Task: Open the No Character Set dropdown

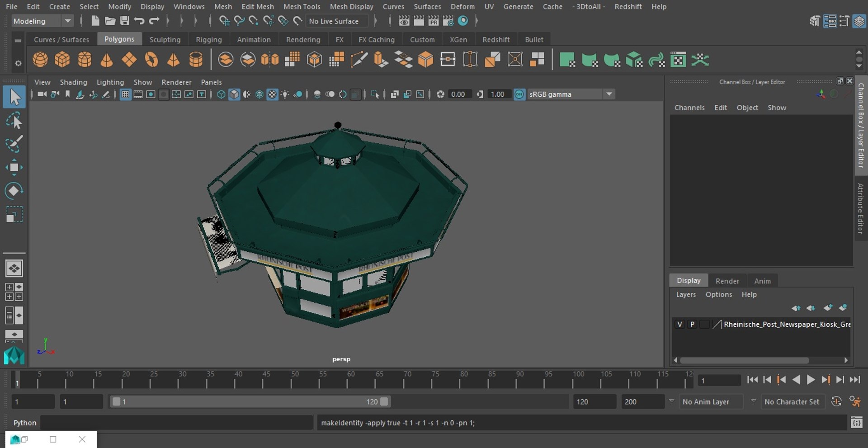Action: coord(793,401)
